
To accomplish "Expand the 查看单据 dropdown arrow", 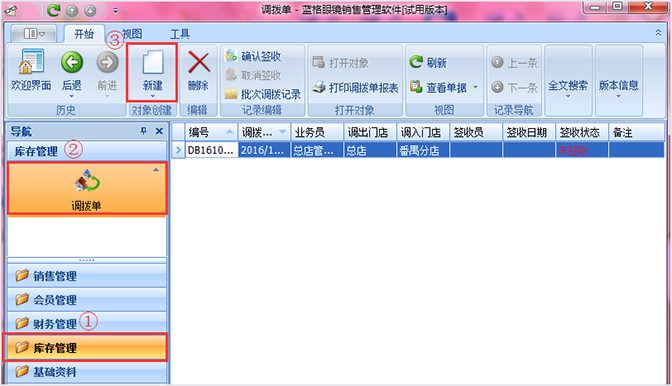I will [x=475, y=87].
